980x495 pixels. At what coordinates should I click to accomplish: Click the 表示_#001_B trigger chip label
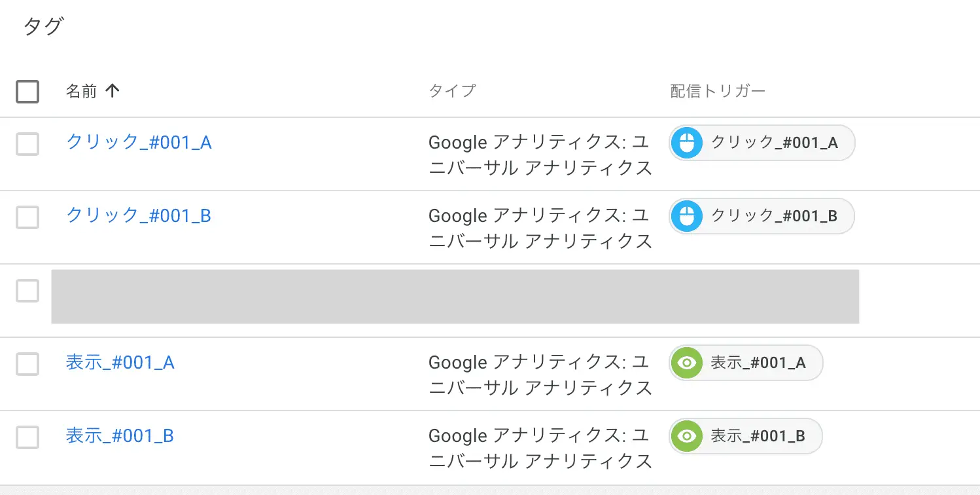758,436
